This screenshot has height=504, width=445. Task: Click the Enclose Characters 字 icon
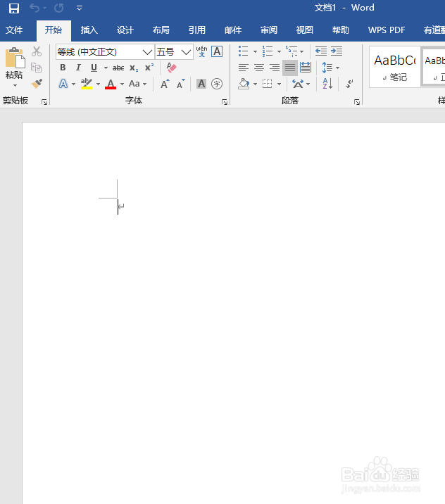[217, 84]
